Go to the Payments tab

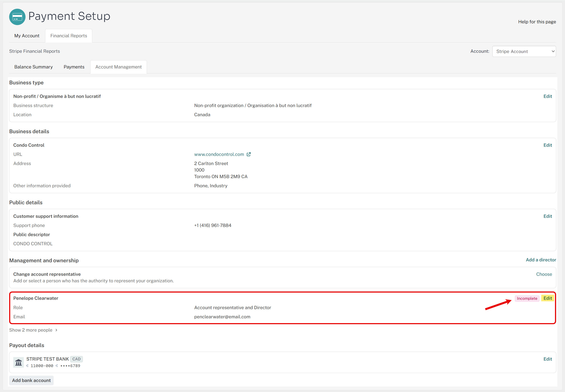[74, 67]
